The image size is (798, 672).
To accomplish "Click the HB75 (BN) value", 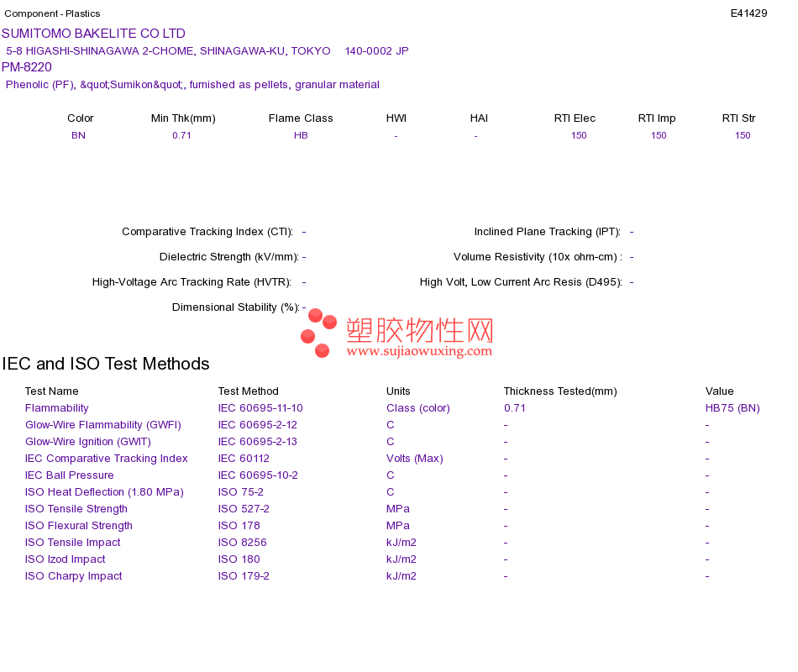I will 732,408.
